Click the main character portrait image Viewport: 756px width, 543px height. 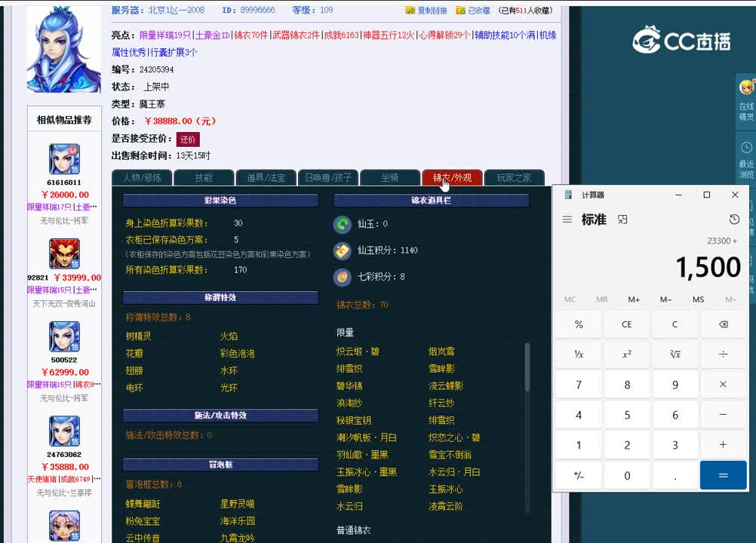pos(63,50)
